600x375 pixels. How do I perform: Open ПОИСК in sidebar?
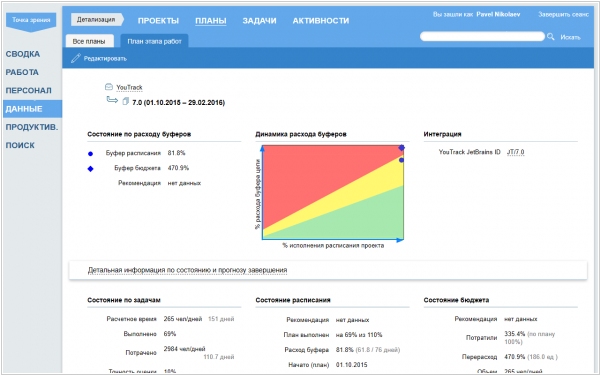20,145
